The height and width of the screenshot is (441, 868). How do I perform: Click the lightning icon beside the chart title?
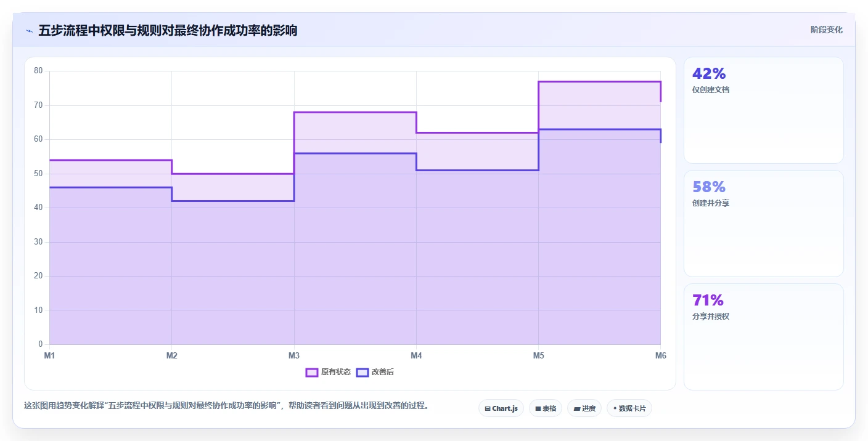[29, 31]
